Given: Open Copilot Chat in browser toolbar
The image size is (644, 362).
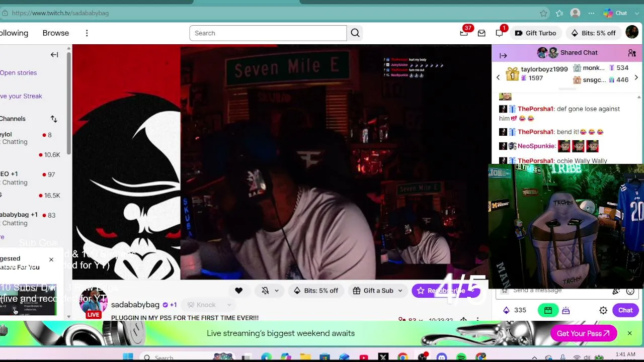Looking at the screenshot, I should (616, 13).
